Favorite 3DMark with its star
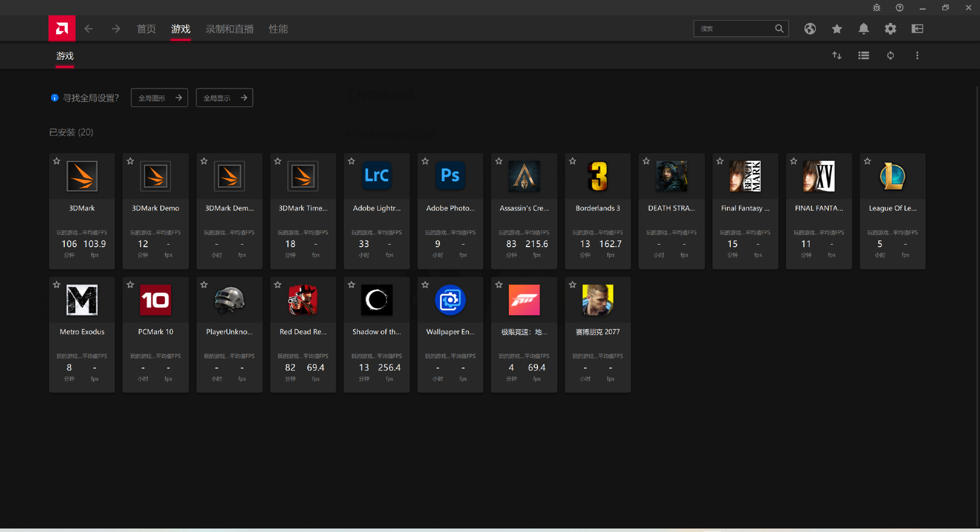Image resolution: width=980 pixels, height=532 pixels. point(57,161)
